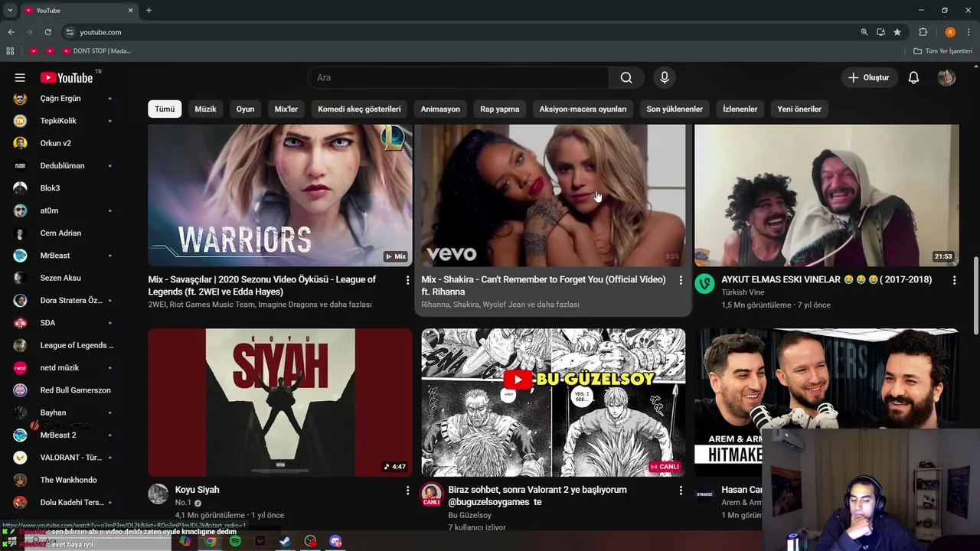
Task: Open the tab search dropdown arrow
Action: coord(10,10)
